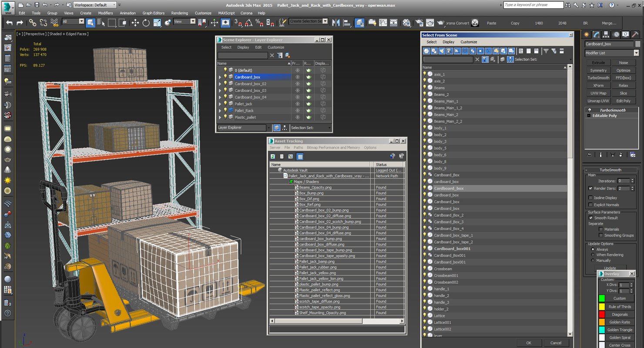This screenshot has width=644, height=348.
Task: Expand the Cardboard_box_02 layer
Action: tap(220, 84)
